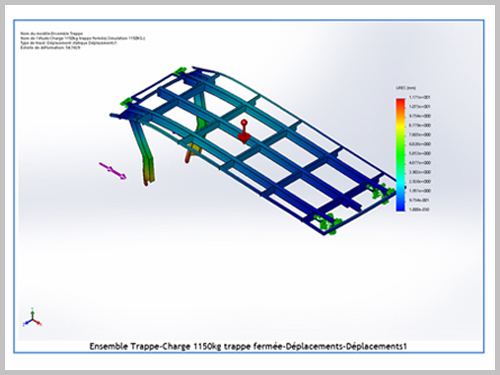The image size is (500, 375).
Task: Click the Nom du modèle header line
Action: tap(52, 34)
